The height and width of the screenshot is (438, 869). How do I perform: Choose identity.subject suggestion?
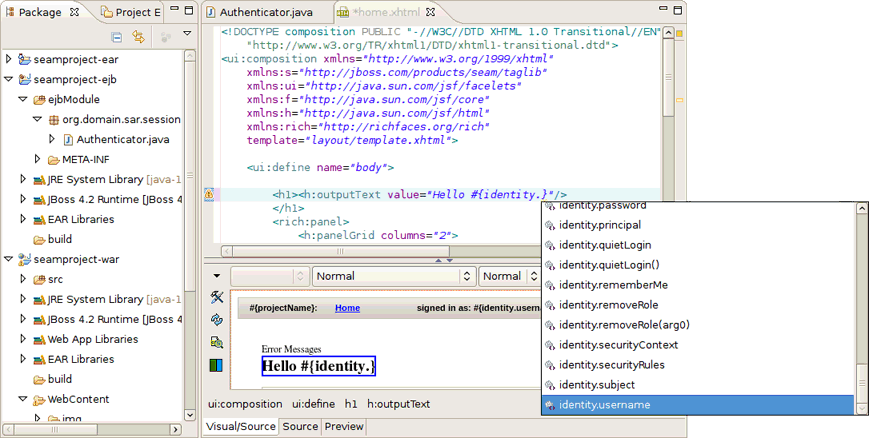tap(698, 385)
